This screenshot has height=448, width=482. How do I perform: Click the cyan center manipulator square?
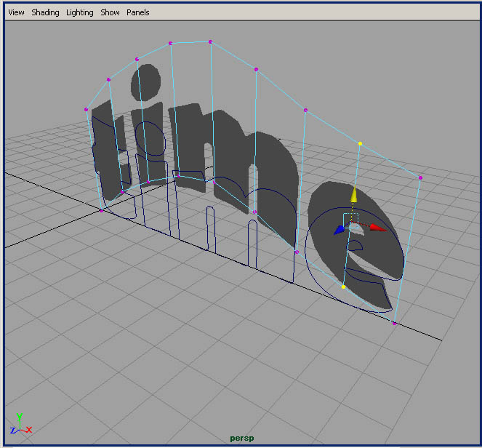pyautogui.click(x=350, y=221)
